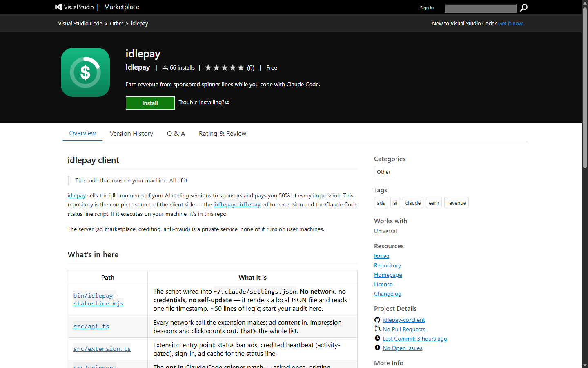Screen dimensions: 588x368
Task: Open the Issues resource link
Action: click(382, 256)
